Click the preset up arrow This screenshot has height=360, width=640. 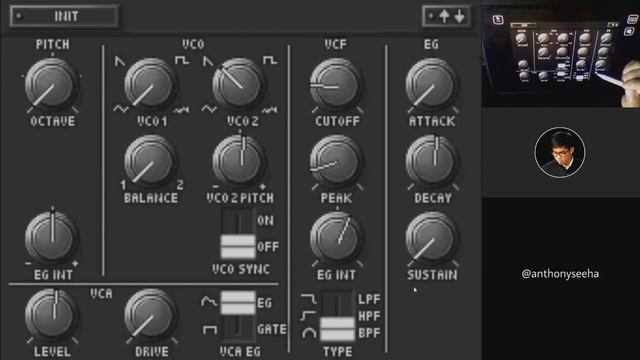click(444, 16)
